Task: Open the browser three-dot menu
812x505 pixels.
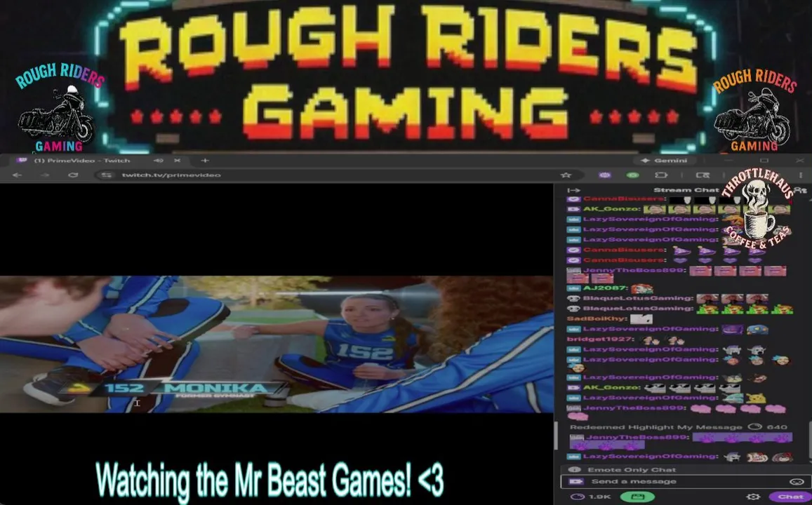Action: (801, 175)
